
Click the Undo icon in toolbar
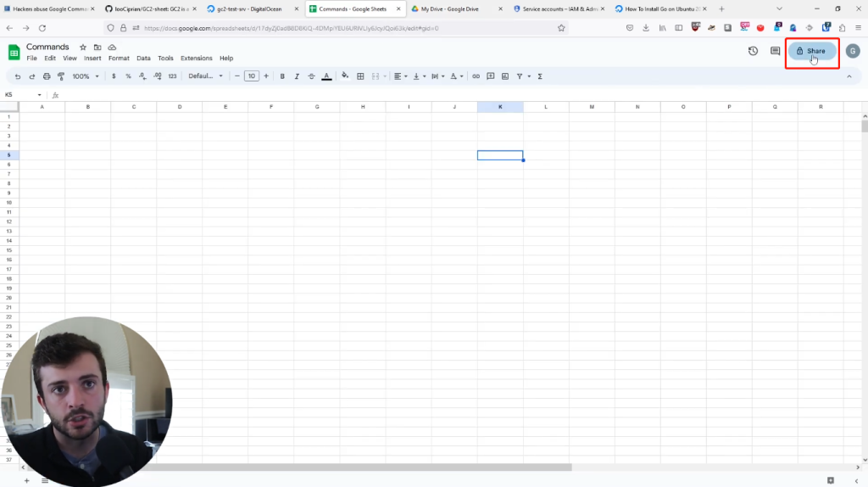[18, 76]
